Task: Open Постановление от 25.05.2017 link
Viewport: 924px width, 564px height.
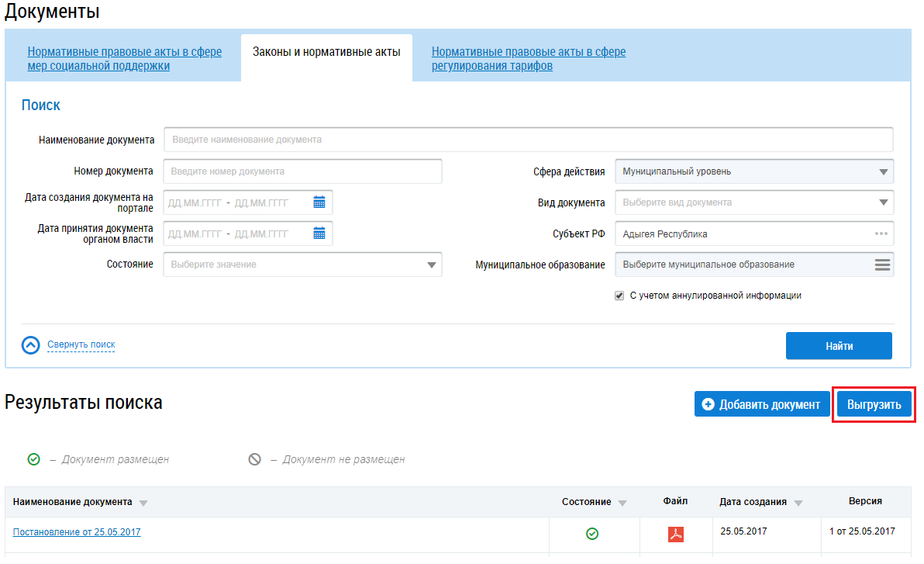Action: click(x=77, y=532)
